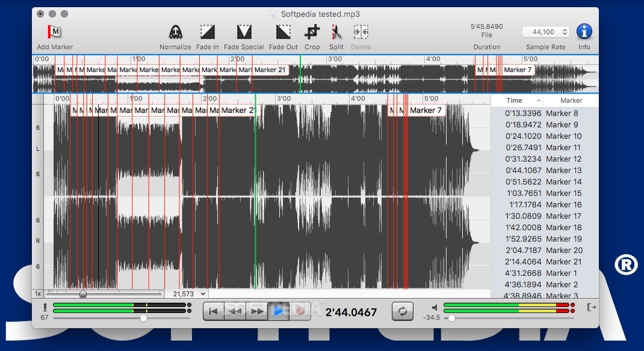Click the green playhead in the main waveform
The image size is (644, 351).
(255, 197)
